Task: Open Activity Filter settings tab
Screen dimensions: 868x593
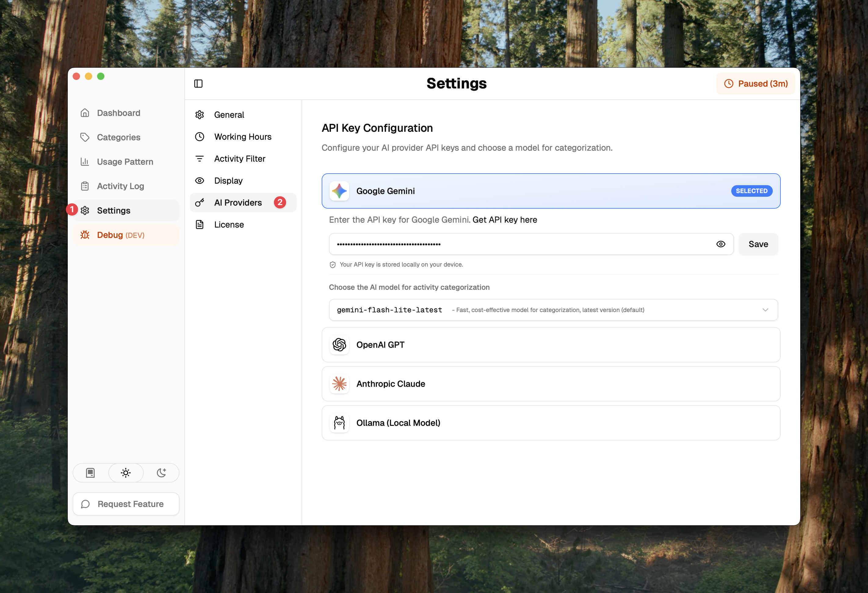Action: [x=239, y=159]
